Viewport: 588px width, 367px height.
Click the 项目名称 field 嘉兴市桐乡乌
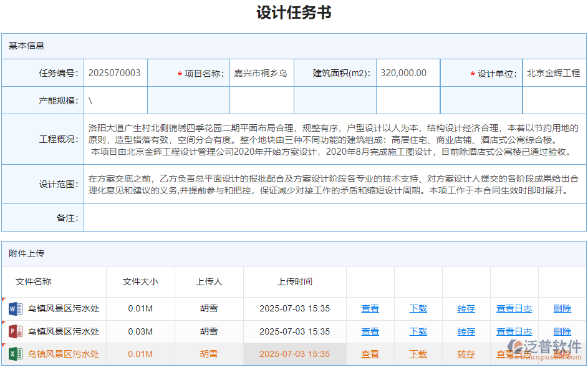coord(261,72)
